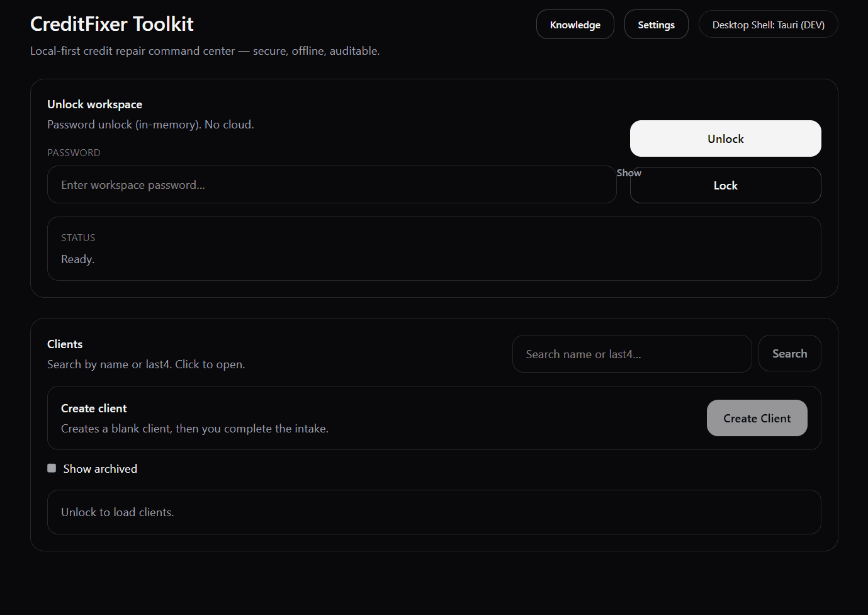Image resolution: width=868 pixels, height=615 pixels.
Task: Click the CreditFixer Toolkit title
Action: pos(112,24)
